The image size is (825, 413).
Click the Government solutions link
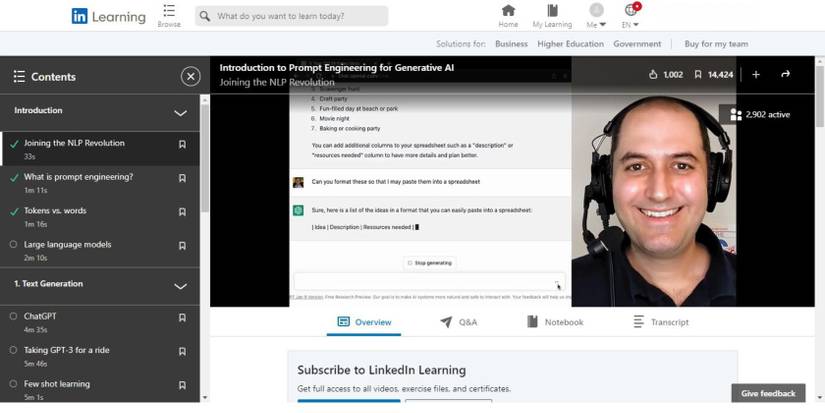637,44
